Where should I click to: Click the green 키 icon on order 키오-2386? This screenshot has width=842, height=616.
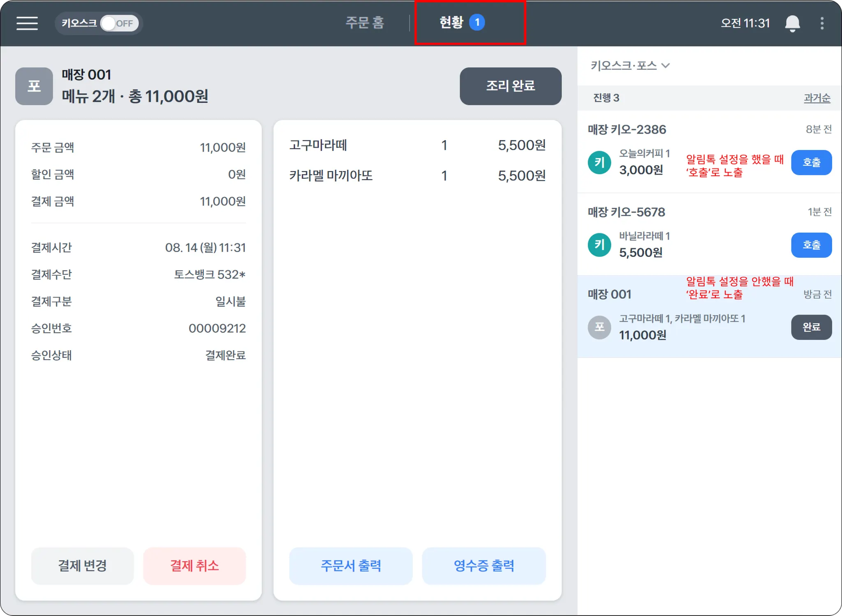[599, 162]
